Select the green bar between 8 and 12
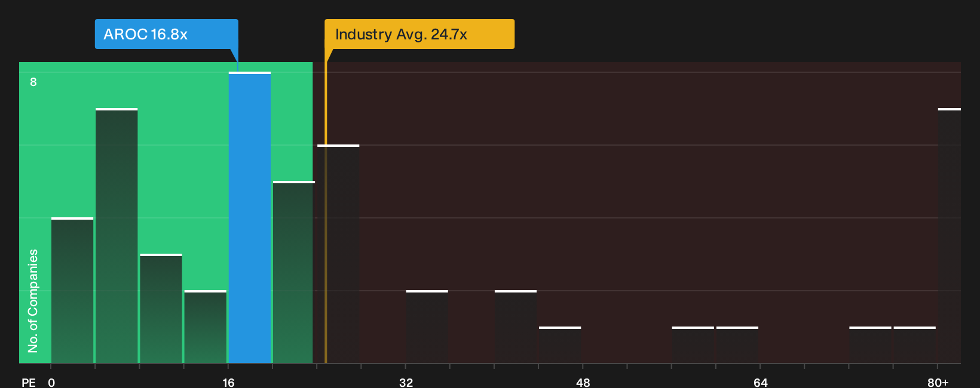Screen dimensions: 980x388 click(161, 309)
